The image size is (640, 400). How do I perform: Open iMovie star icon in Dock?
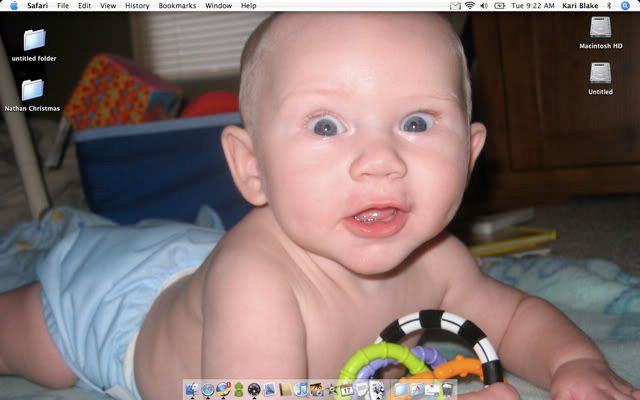click(x=332, y=390)
